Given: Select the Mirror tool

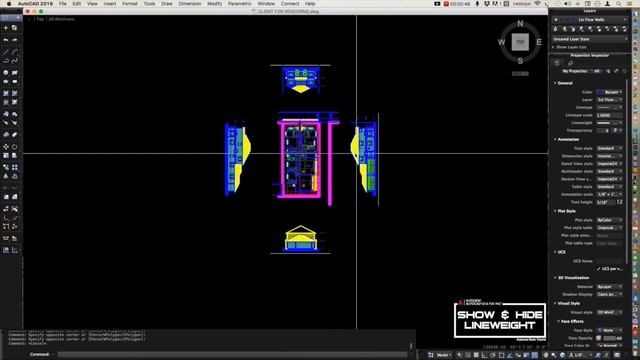Looking at the screenshot, I should (x=6, y=176).
